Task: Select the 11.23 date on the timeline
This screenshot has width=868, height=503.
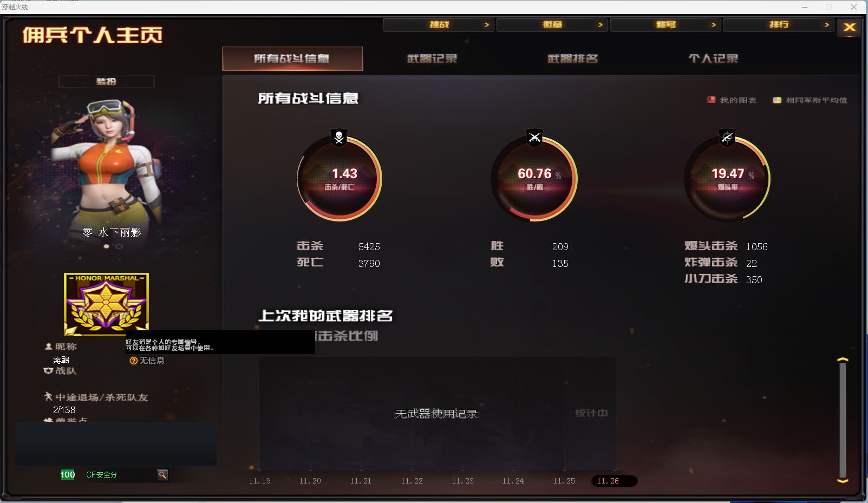Action: coord(462,481)
